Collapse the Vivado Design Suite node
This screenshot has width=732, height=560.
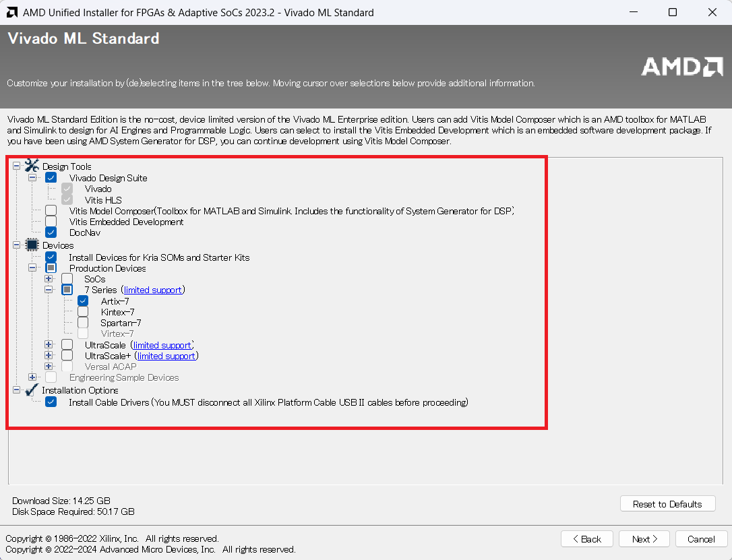[32, 178]
